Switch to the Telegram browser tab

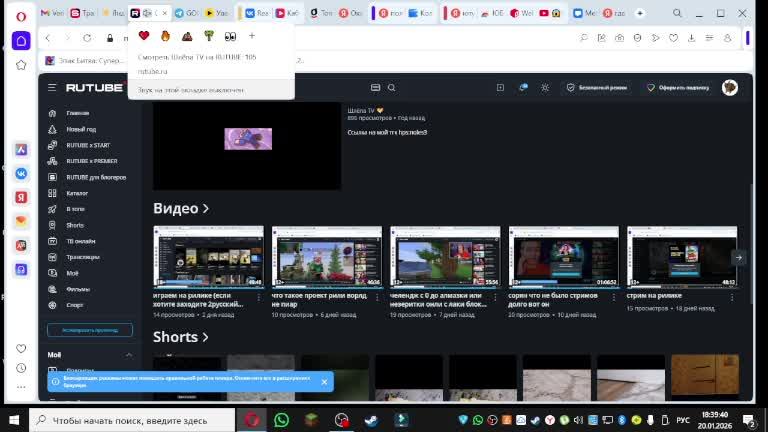[x=187, y=13]
